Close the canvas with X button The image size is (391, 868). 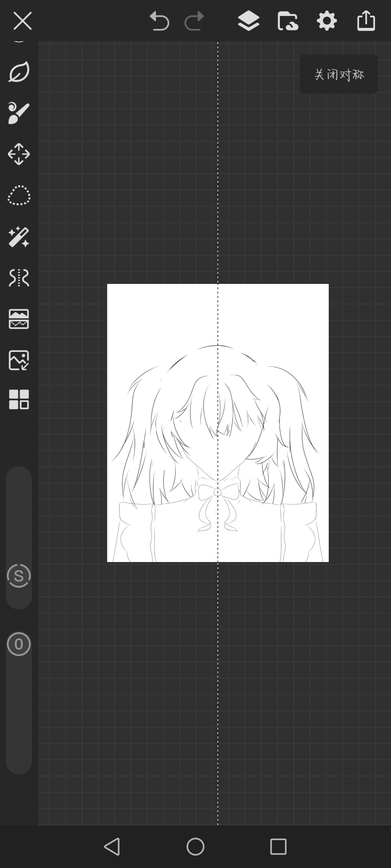(x=22, y=21)
